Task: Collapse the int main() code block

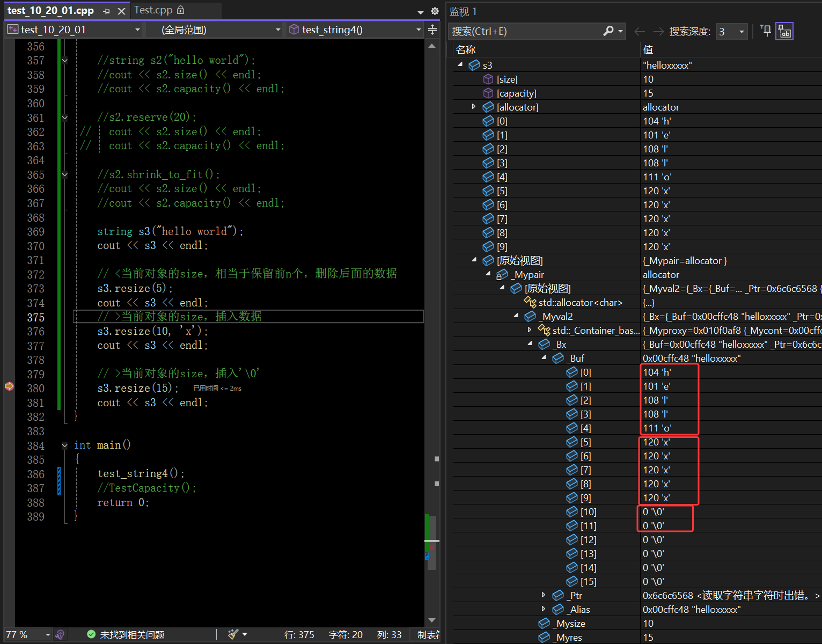Action: [x=65, y=445]
